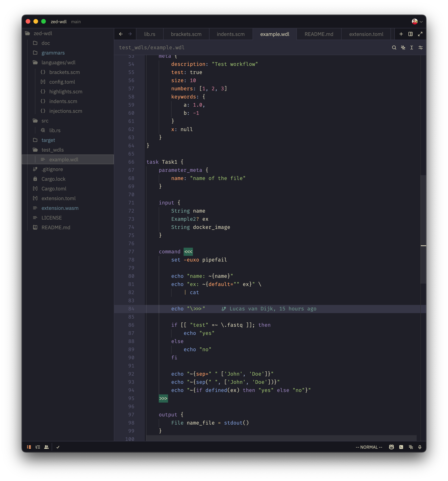Expand the doc folder
This screenshot has width=448, height=481.
68,43
